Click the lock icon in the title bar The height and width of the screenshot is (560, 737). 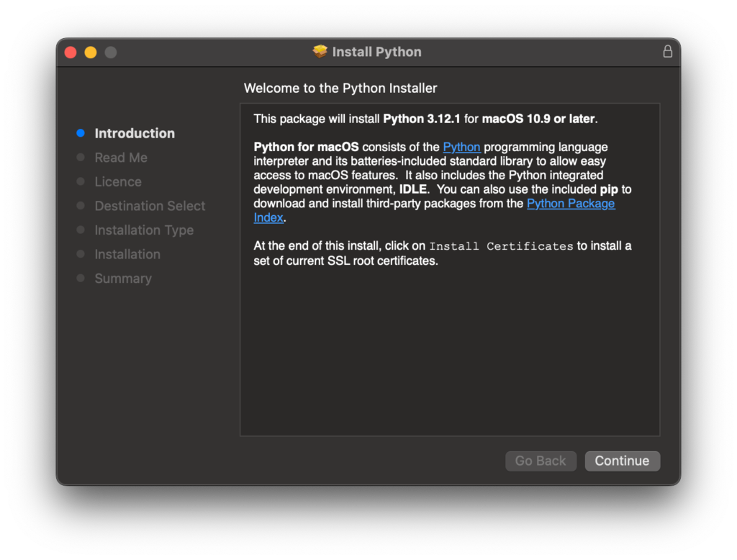coord(667,51)
